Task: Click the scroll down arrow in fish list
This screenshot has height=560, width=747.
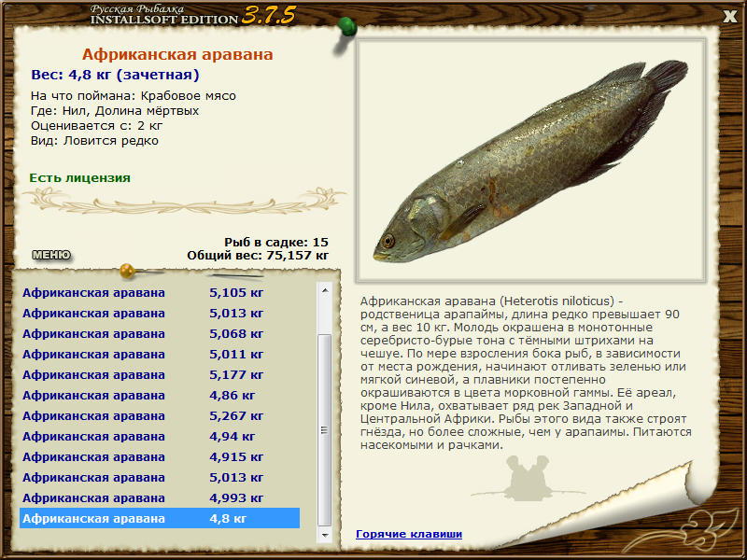Action: click(x=325, y=535)
